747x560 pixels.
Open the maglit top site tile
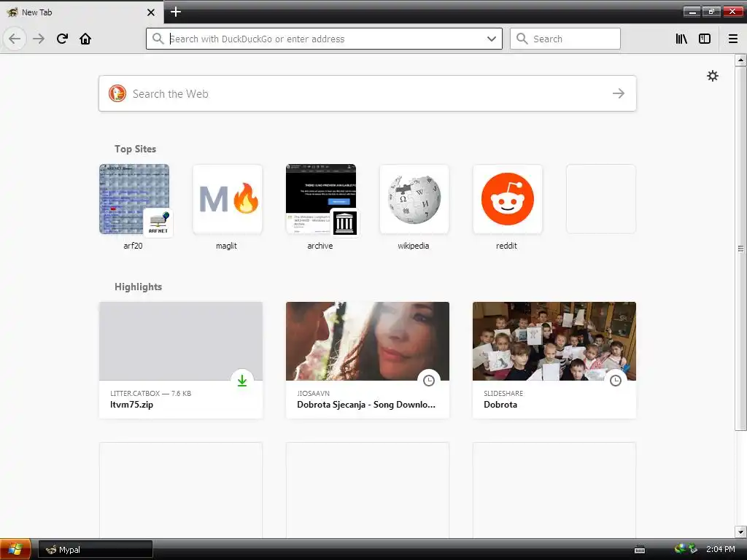pyautogui.click(x=228, y=199)
